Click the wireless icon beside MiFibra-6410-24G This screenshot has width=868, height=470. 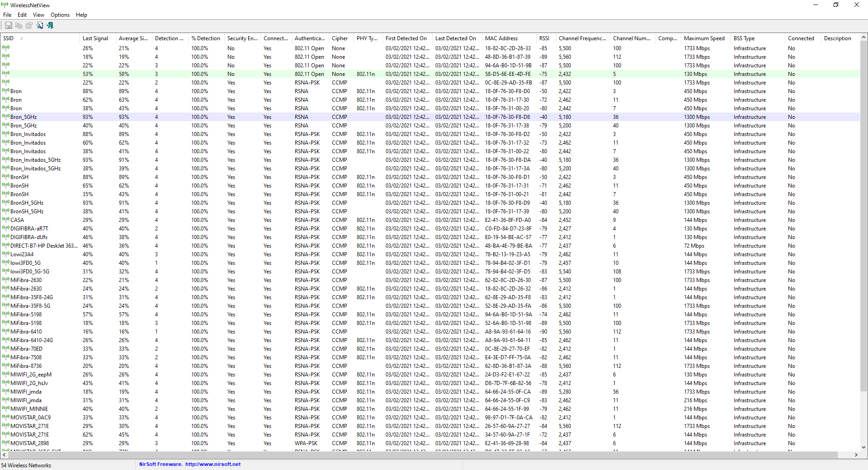coord(6,340)
